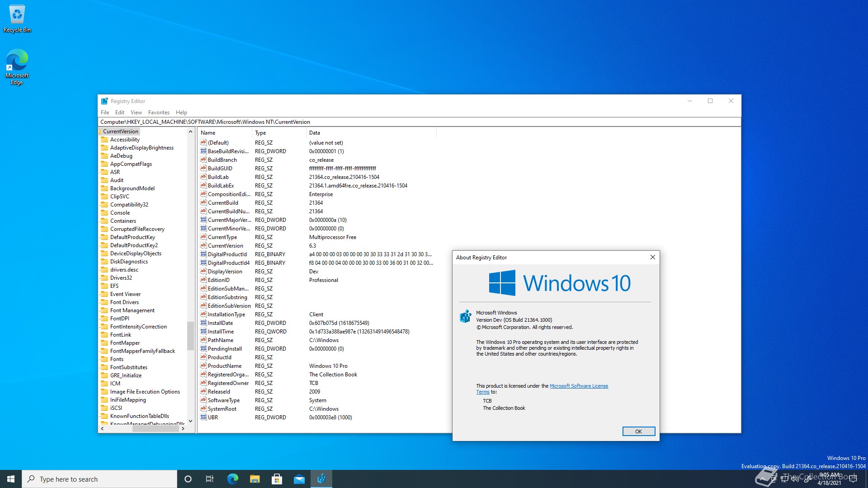Open the Help menu
Viewport: 868px width, 488px height.
point(181,113)
